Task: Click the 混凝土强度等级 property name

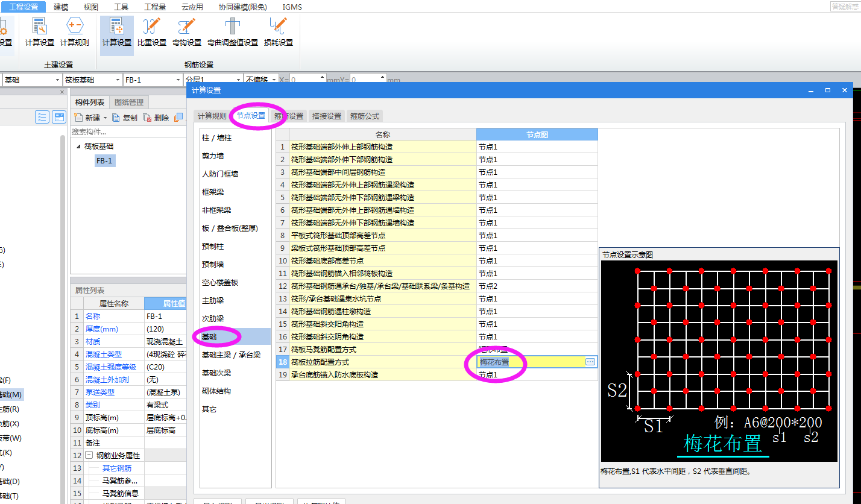Action: click(111, 367)
